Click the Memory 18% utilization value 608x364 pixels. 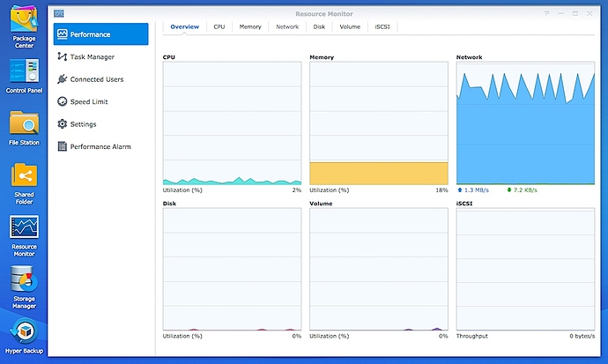point(441,190)
